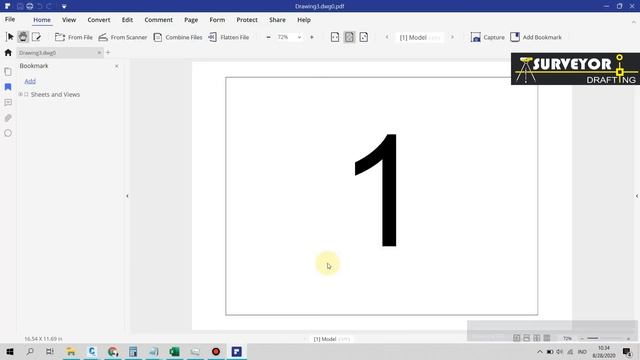
Task: Open Combine Files tool
Action: [178, 37]
